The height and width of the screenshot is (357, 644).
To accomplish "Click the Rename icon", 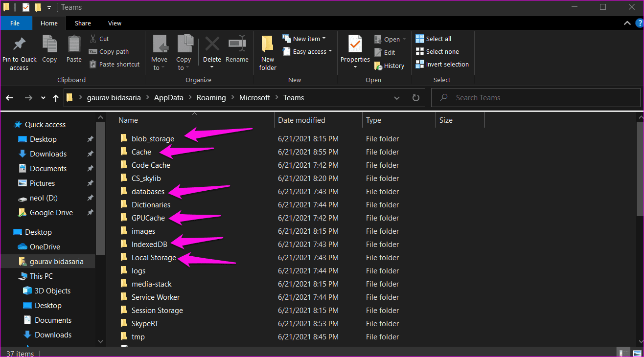I will 237,44.
